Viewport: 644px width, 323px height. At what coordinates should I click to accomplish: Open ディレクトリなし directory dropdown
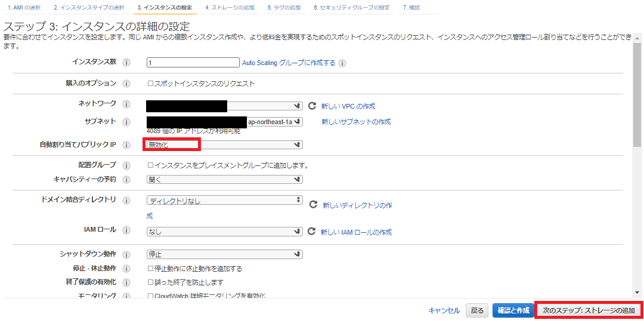[225, 201]
